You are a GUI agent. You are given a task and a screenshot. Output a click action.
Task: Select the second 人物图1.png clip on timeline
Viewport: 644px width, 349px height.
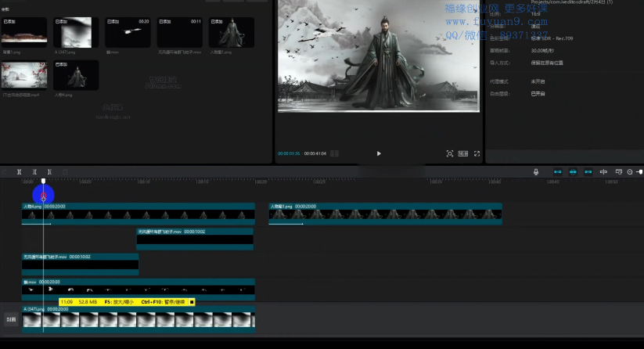pos(384,214)
